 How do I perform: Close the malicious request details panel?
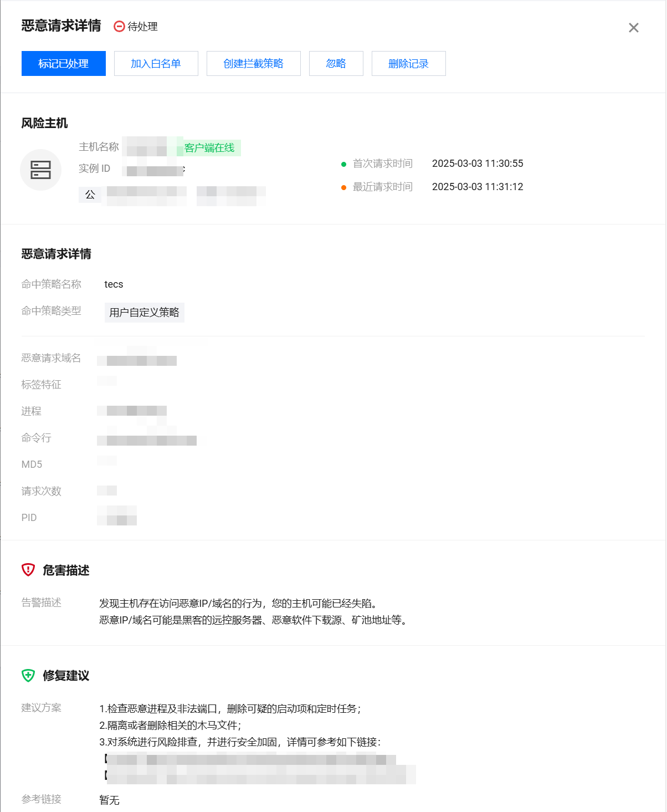click(634, 28)
